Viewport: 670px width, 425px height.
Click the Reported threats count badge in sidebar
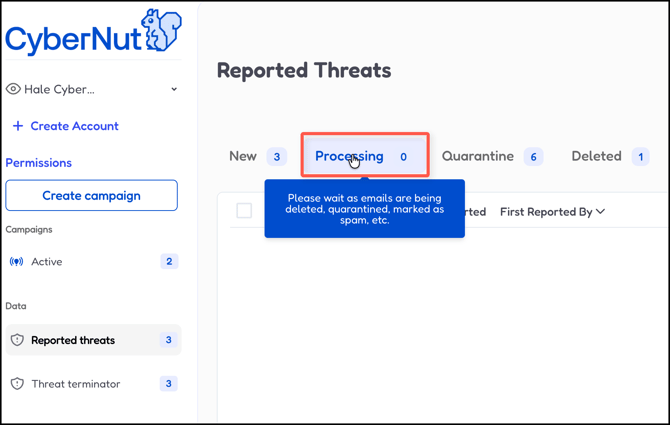pyautogui.click(x=168, y=340)
